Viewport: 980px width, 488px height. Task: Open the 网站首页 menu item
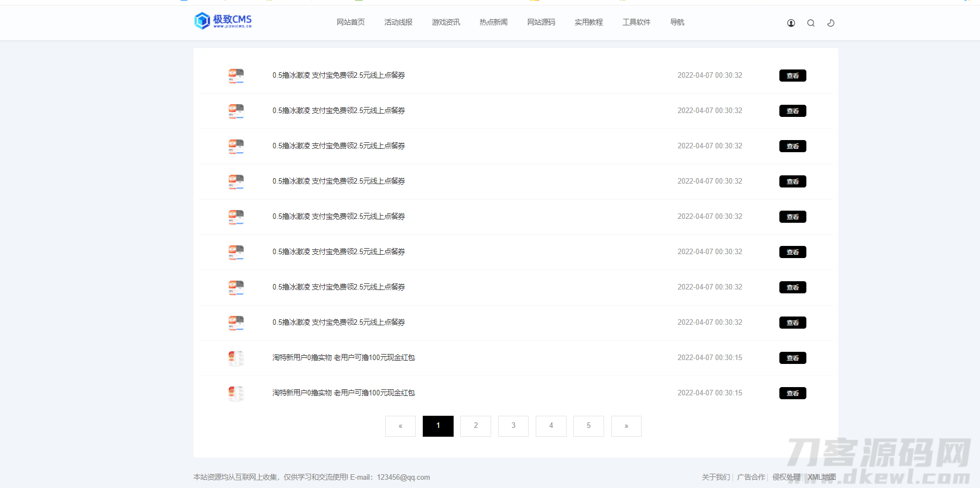[351, 22]
